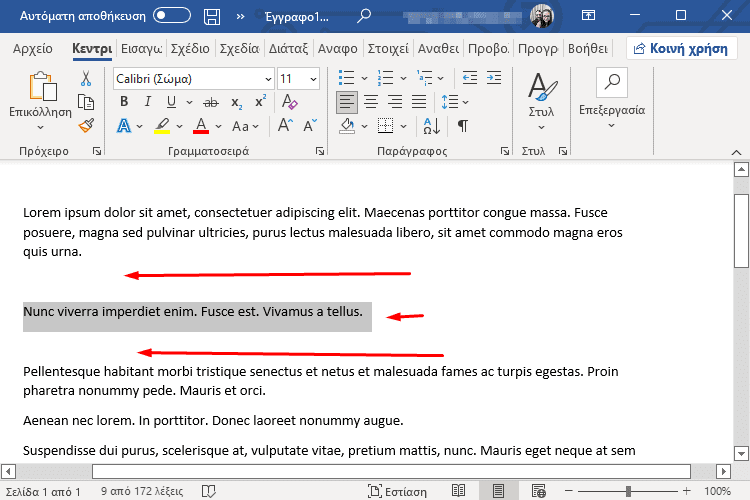Open Line and Paragraph Spacing menu
This screenshot has width=750, height=500.
[454, 102]
